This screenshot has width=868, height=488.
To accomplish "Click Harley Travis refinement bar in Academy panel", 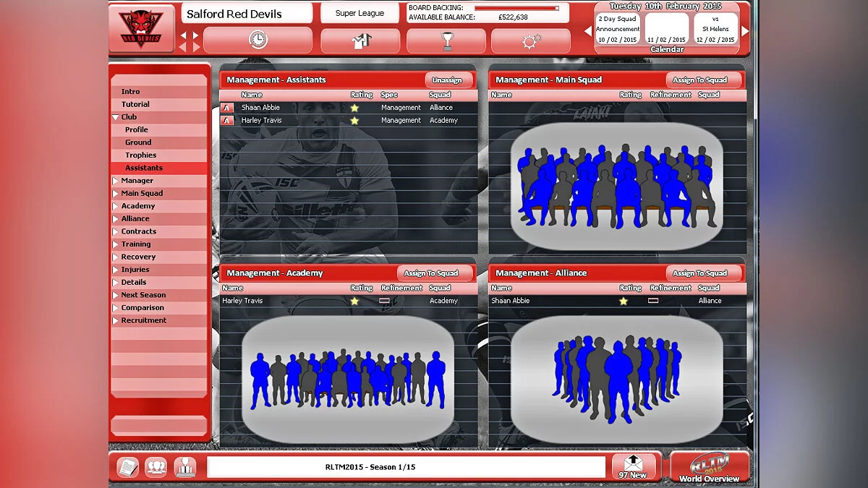I will click(384, 301).
